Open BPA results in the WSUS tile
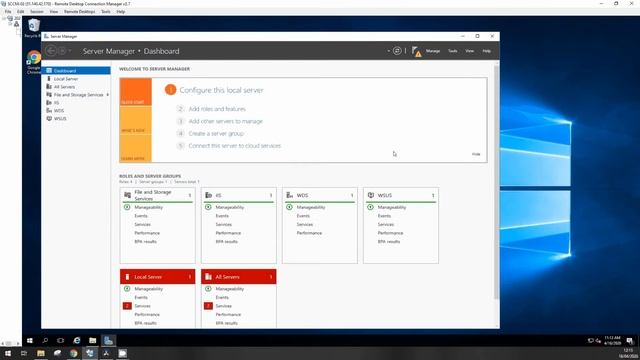This screenshot has height=360, width=640. (389, 242)
